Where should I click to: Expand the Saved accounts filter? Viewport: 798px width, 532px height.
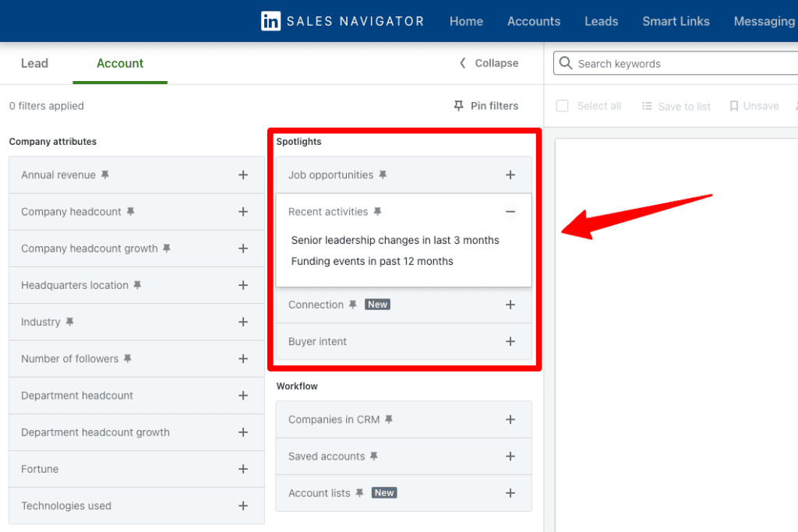coord(510,456)
